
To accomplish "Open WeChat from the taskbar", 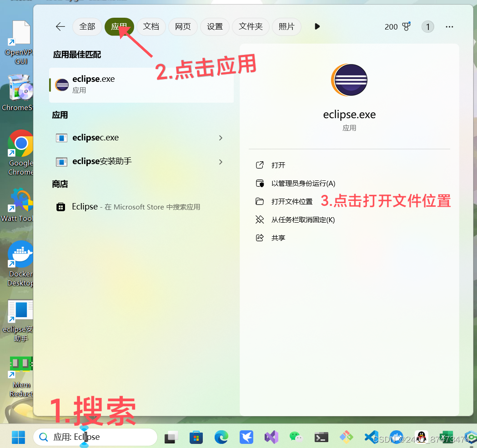I will pos(296,437).
